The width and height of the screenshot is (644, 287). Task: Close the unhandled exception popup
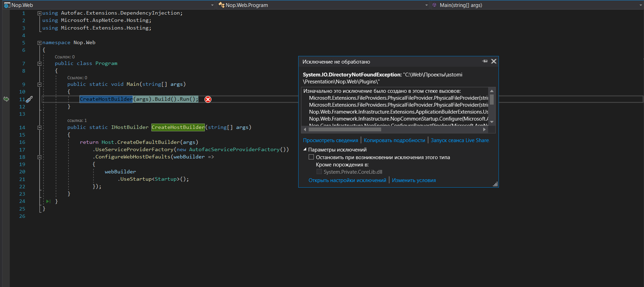[494, 61]
